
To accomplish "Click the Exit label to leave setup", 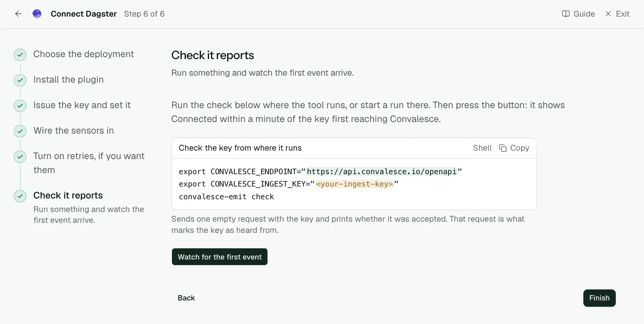I will [623, 14].
